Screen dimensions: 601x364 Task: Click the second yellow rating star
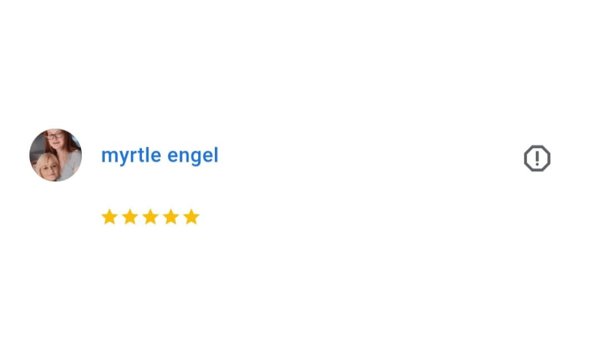pyautogui.click(x=130, y=217)
